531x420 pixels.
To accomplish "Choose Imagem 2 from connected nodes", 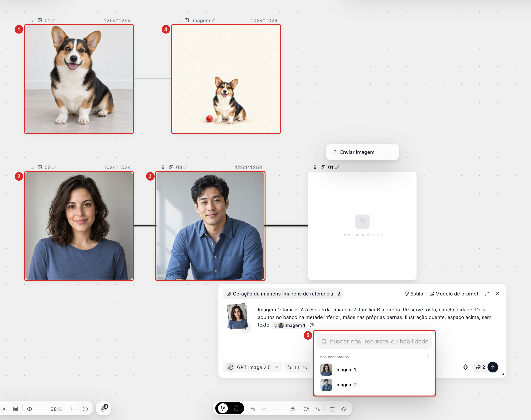I will point(374,385).
